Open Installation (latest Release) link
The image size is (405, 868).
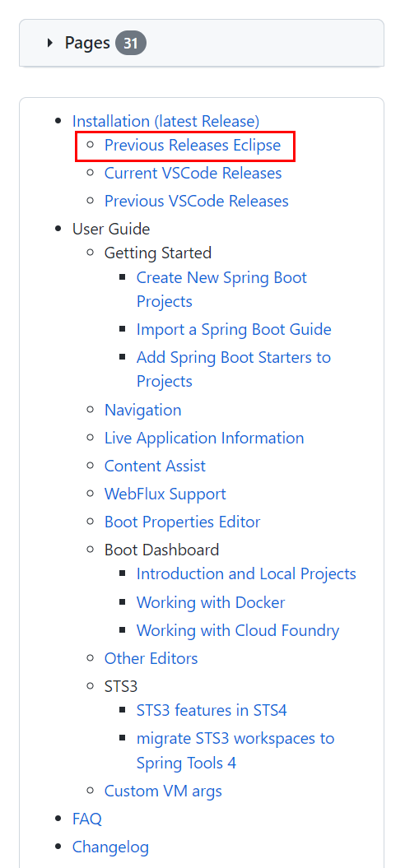165,121
